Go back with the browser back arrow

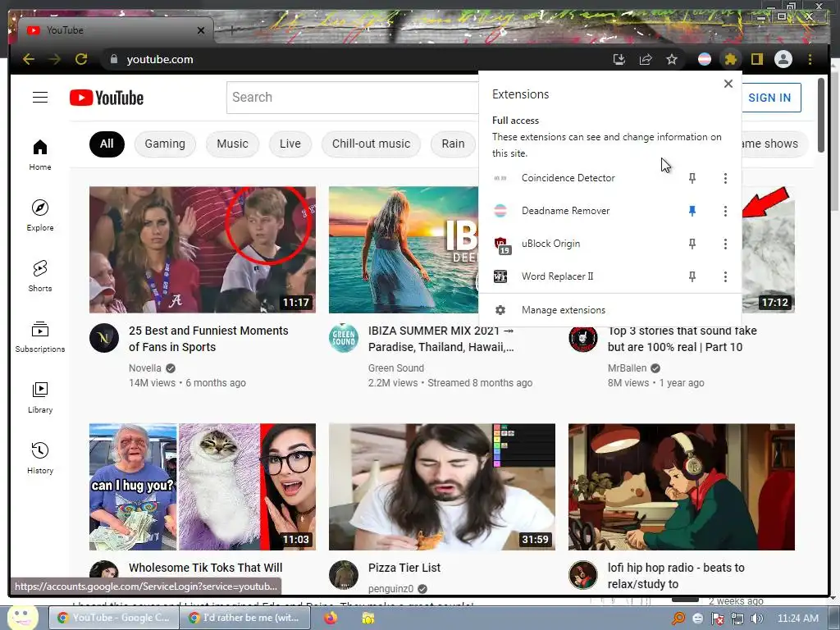(29, 59)
